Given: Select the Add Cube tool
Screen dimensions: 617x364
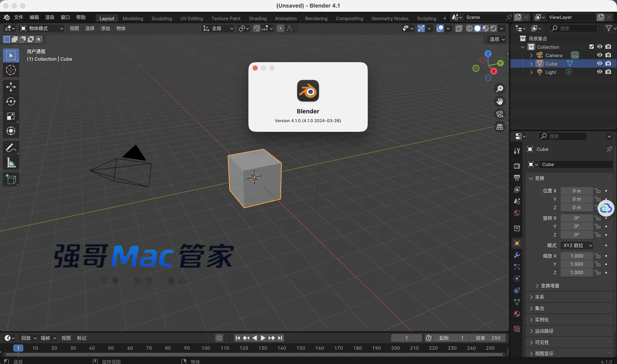Looking at the screenshot, I should pyautogui.click(x=11, y=179).
